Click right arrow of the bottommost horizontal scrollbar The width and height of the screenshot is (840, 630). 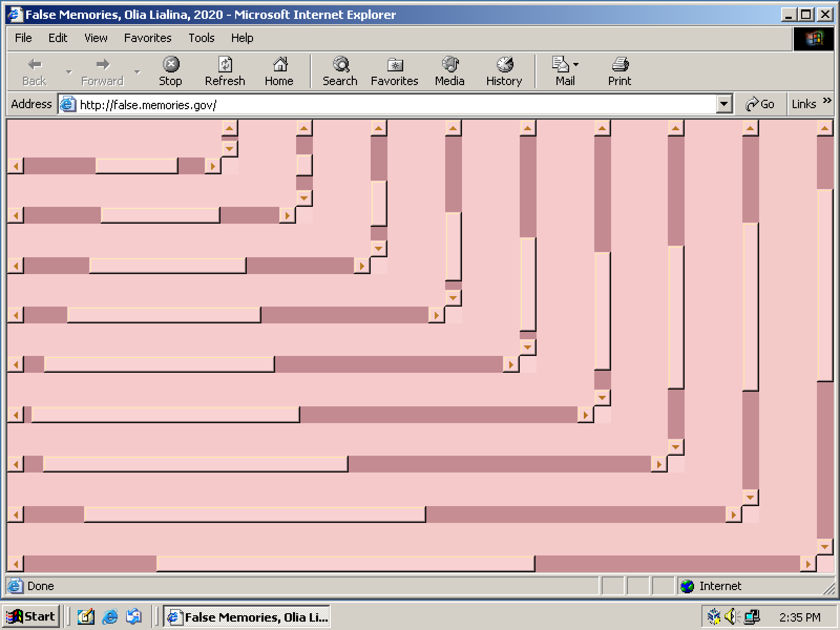pos(808,564)
